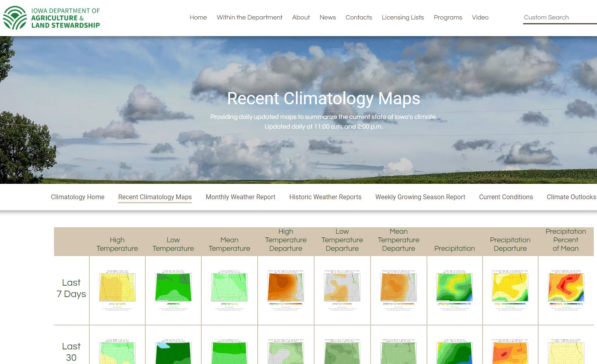View Last 7 Days Precipitation Percent of Mean map
597x364 pixels.
[x=566, y=290]
